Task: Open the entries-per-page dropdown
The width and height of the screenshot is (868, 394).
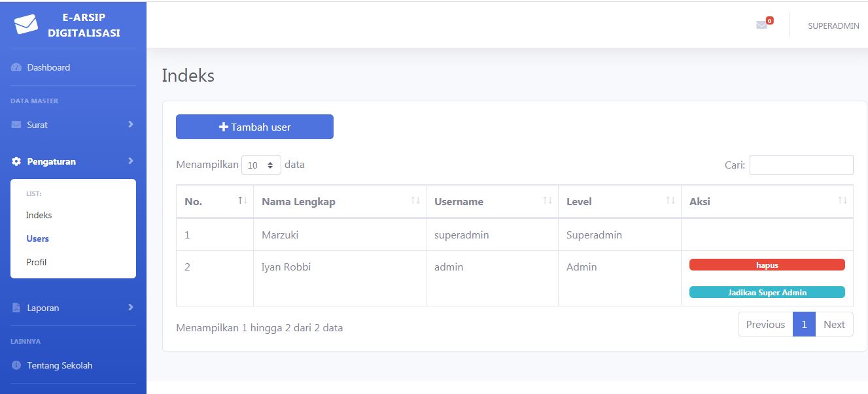Action: pos(261,165)
